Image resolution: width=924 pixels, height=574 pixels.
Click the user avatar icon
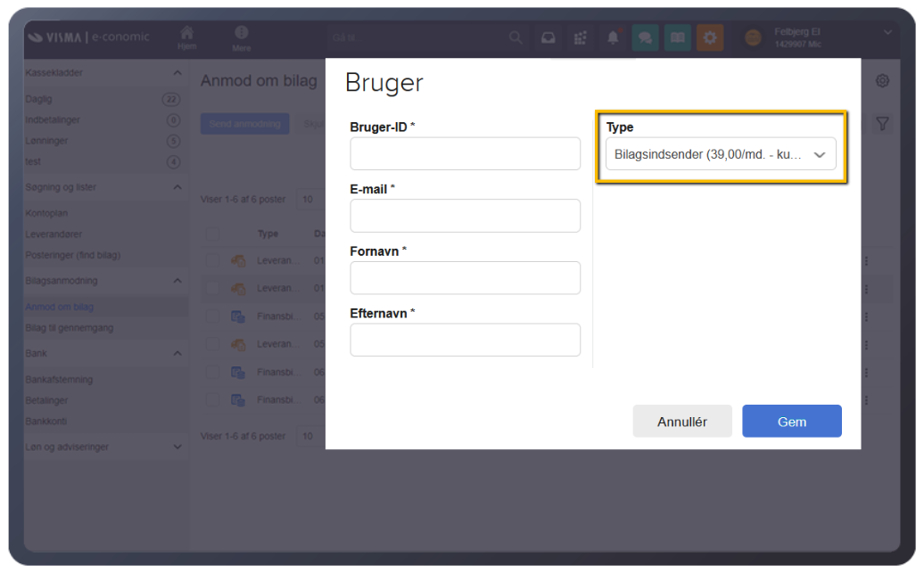point(753,38)
